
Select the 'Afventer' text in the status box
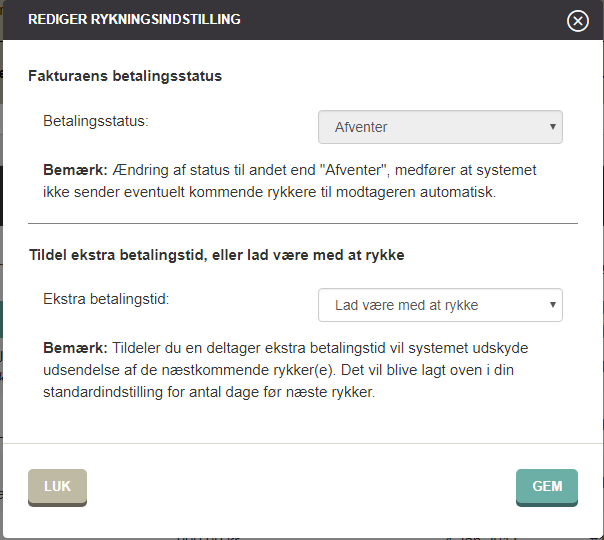pyautogui.click(x=361, y=127)
